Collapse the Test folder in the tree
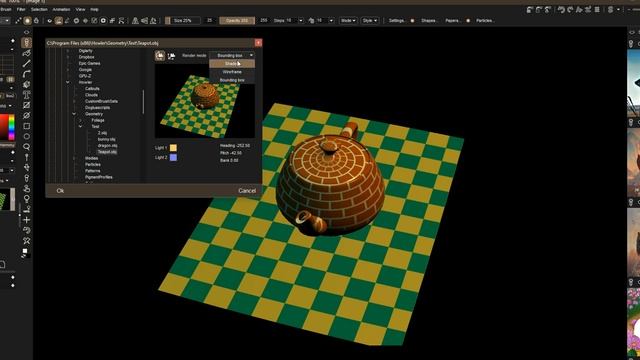 point(80,127)
